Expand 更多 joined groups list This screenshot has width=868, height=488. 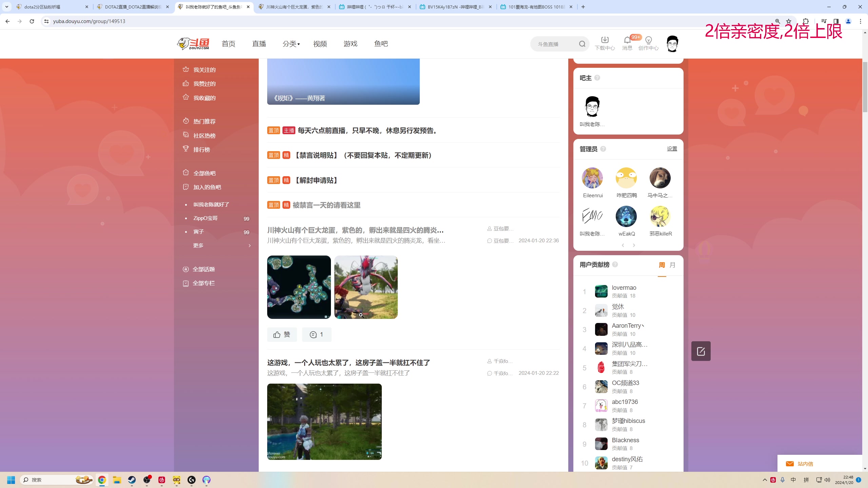[x=222, y=245]
